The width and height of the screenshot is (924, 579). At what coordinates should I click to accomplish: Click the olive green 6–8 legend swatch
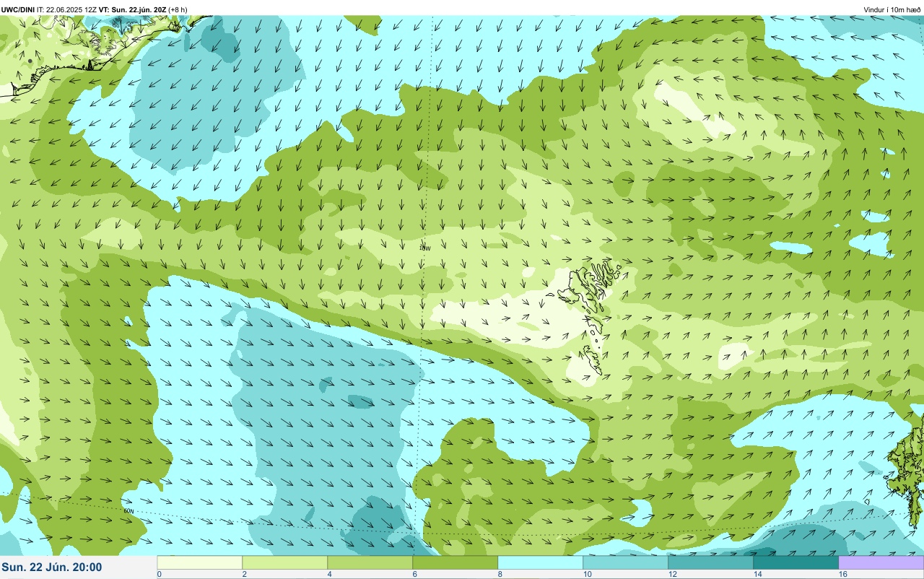pyautogui.click(x=456, y=562)
